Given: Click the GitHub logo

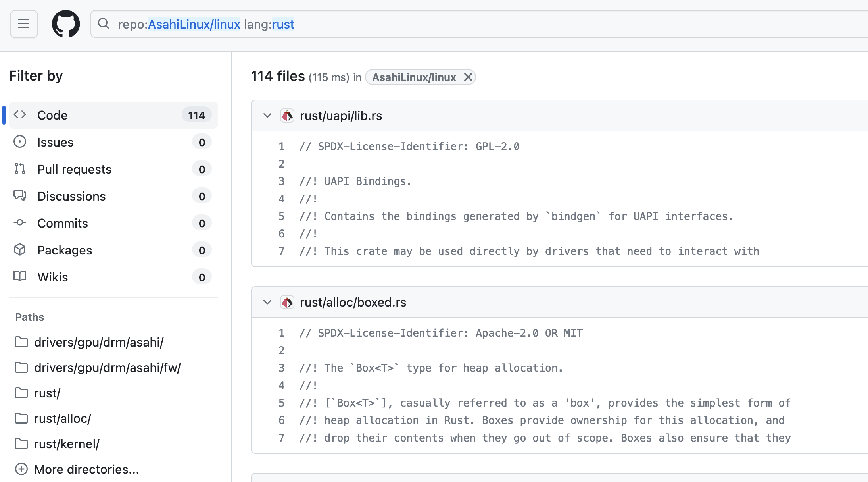Looking at the screenshot, I should point(66,24).
